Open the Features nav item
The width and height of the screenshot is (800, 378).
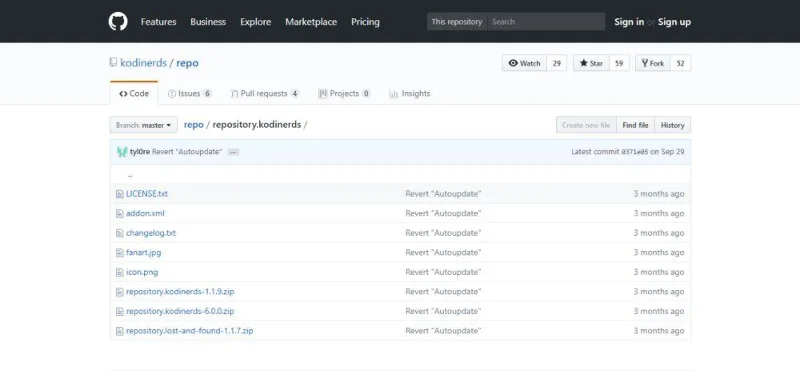click(x=159, y=22)
